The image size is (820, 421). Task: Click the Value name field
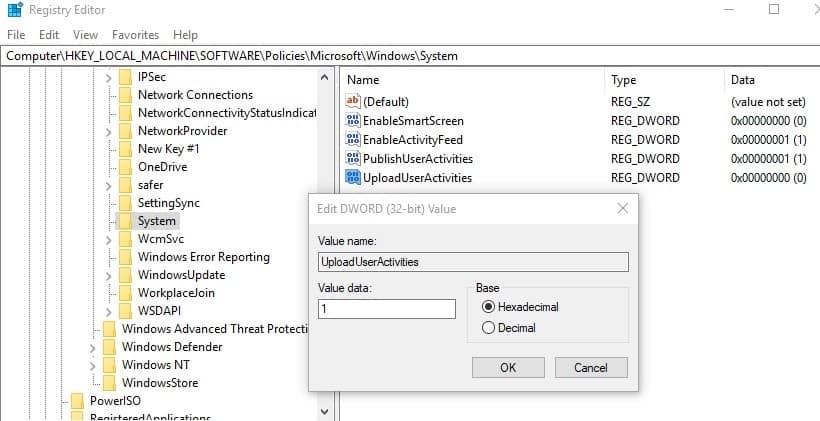click(473, 262)
